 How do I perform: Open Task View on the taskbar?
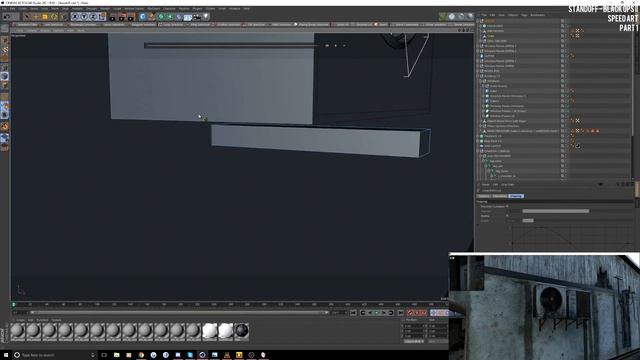(104, 355)
